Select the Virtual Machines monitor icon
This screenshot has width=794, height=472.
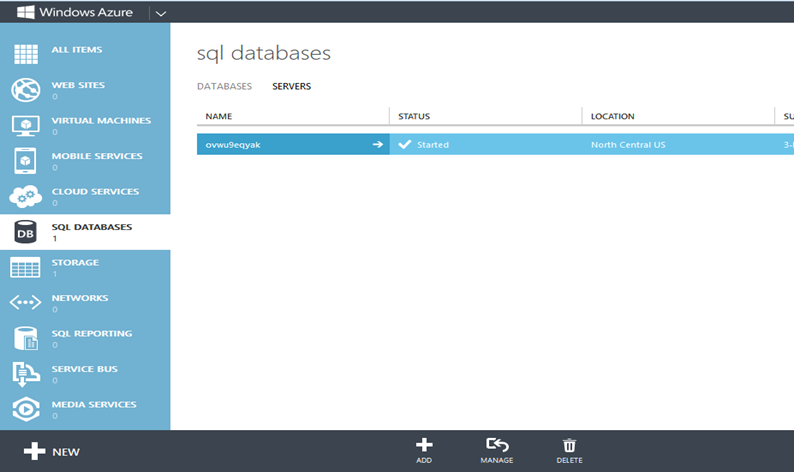(x=25, y=125)
